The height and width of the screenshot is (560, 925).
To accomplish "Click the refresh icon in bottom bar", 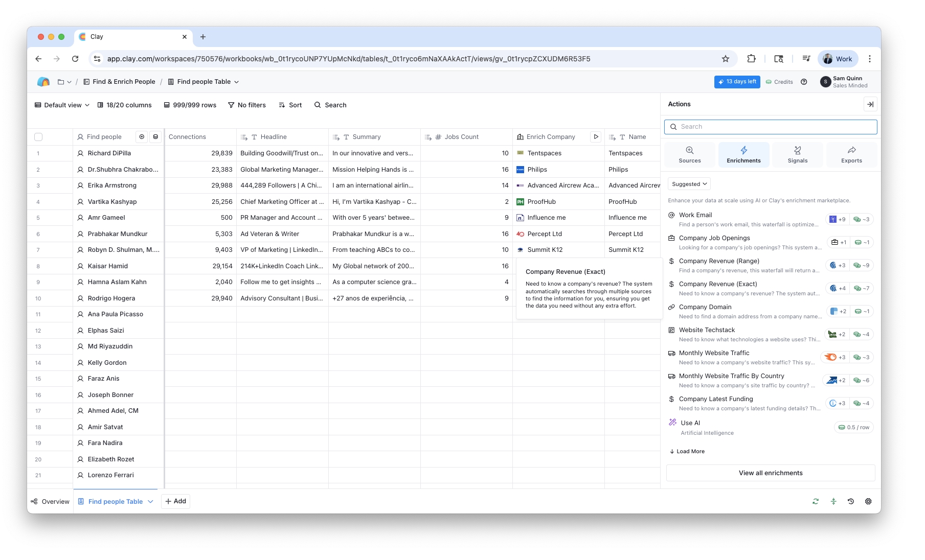I will [816, 502].
